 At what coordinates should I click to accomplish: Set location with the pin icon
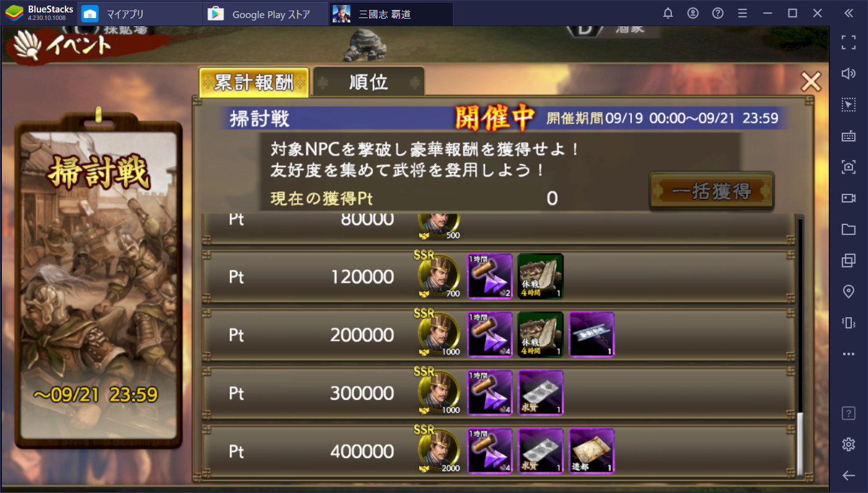tap(849, 292)
